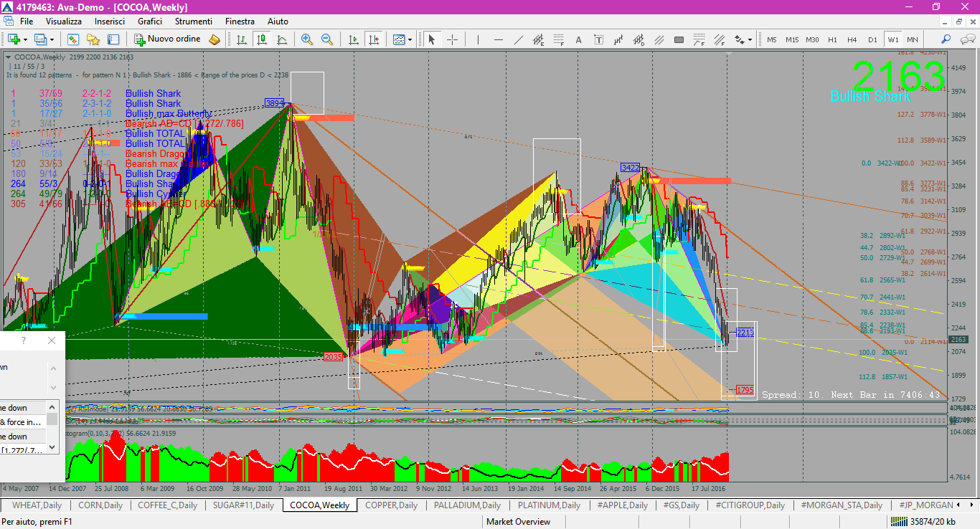Image resolution: width=980 pixels, height=529 pixels.
Task: Switch to the PLATINUM,Daily chart tab
Action: 549,505
